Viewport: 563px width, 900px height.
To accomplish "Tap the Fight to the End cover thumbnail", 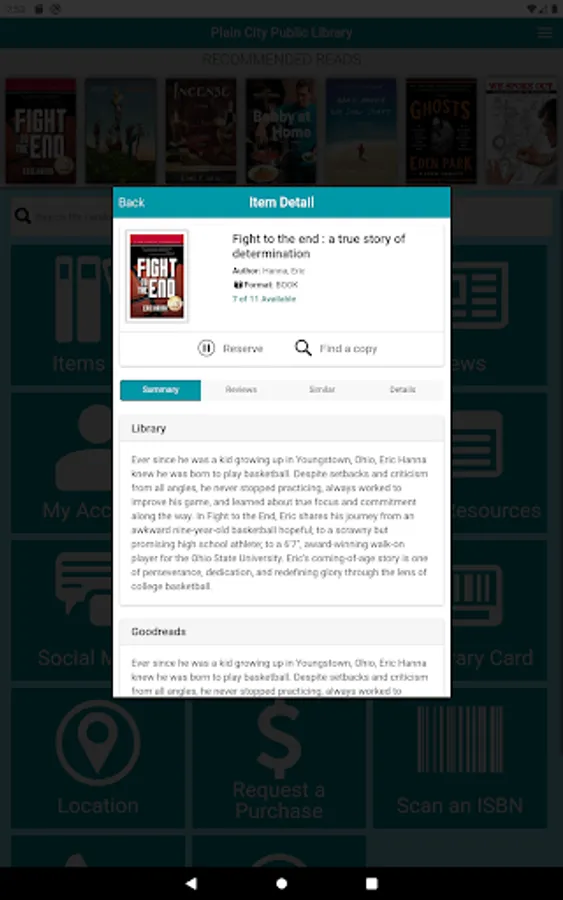I will 157,276.
